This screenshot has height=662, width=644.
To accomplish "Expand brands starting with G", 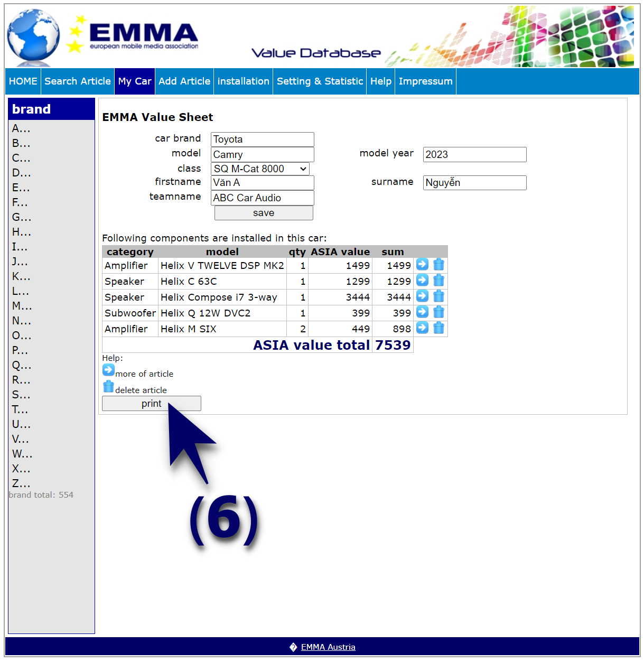I will (22, 217).
